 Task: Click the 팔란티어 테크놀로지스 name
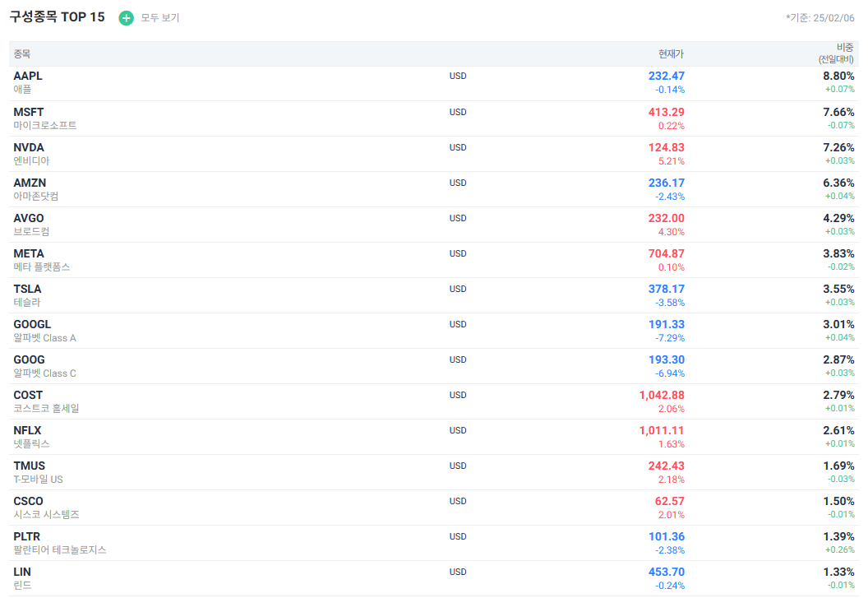(x=60, y=550)
